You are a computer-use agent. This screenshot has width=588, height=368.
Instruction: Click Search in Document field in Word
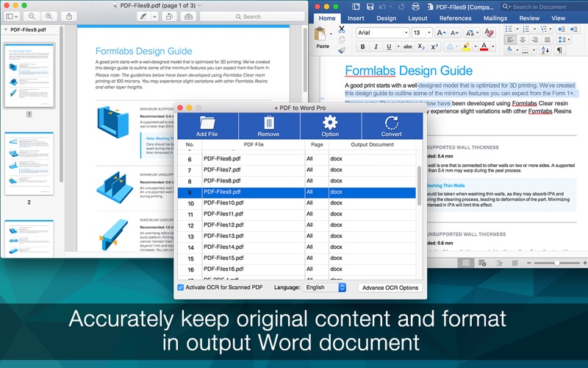point(544,7)
